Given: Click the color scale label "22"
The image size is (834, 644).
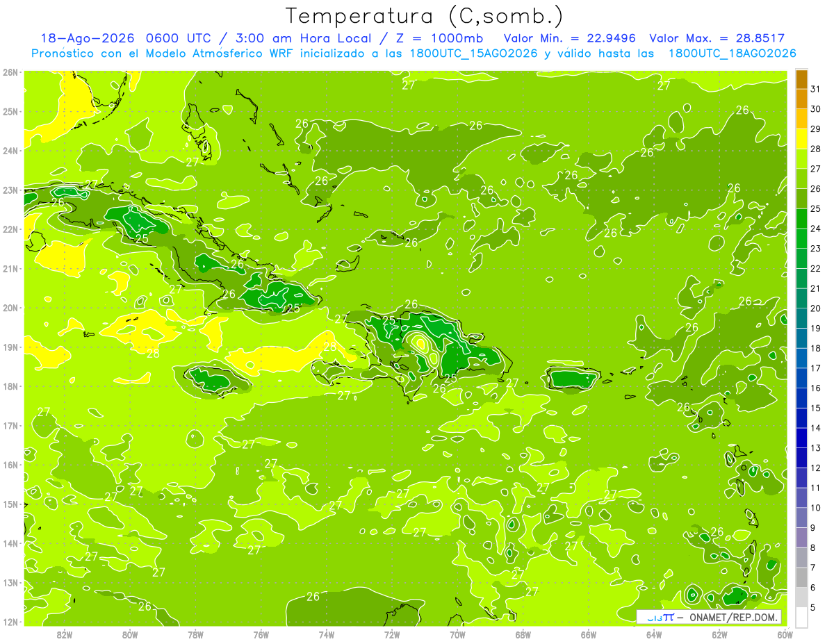Looking at the screenshot, I should point(815,269).
